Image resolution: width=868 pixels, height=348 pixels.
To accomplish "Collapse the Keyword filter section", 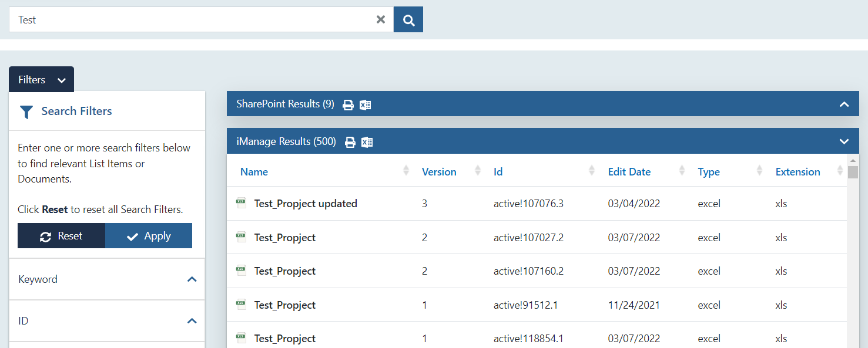I will [192, 279].
